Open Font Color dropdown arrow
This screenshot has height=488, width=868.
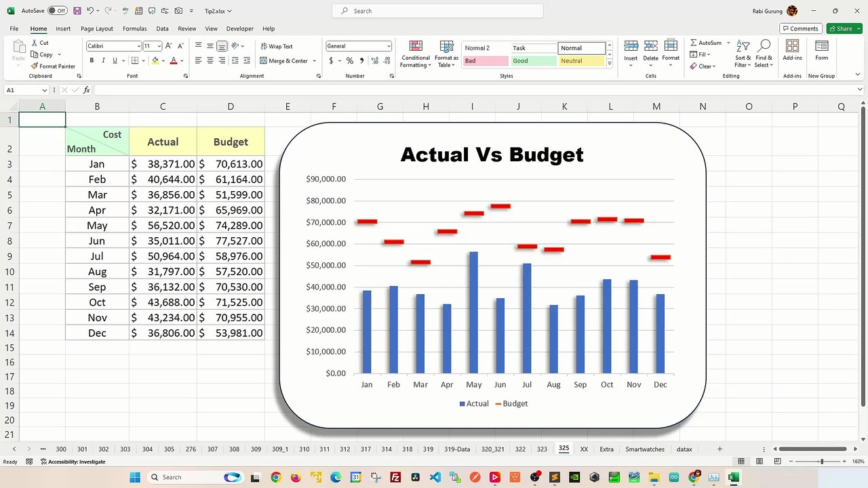click(182, 60)
